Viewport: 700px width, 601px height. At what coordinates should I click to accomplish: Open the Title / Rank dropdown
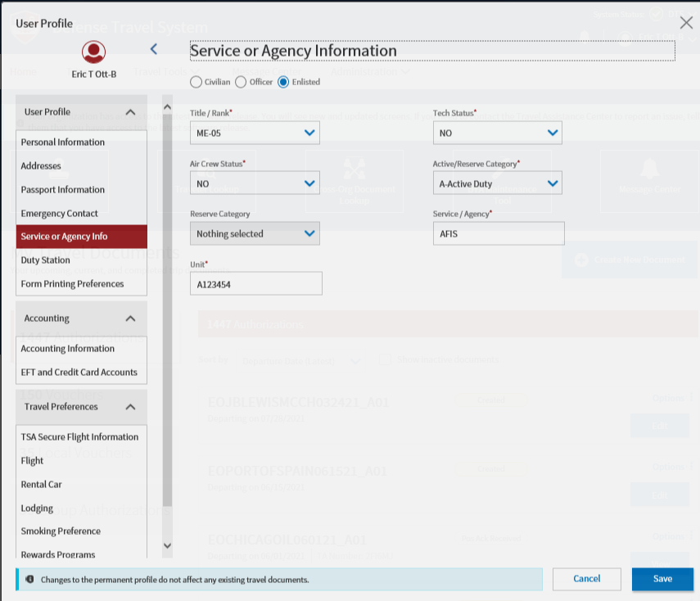click(255, 133)
